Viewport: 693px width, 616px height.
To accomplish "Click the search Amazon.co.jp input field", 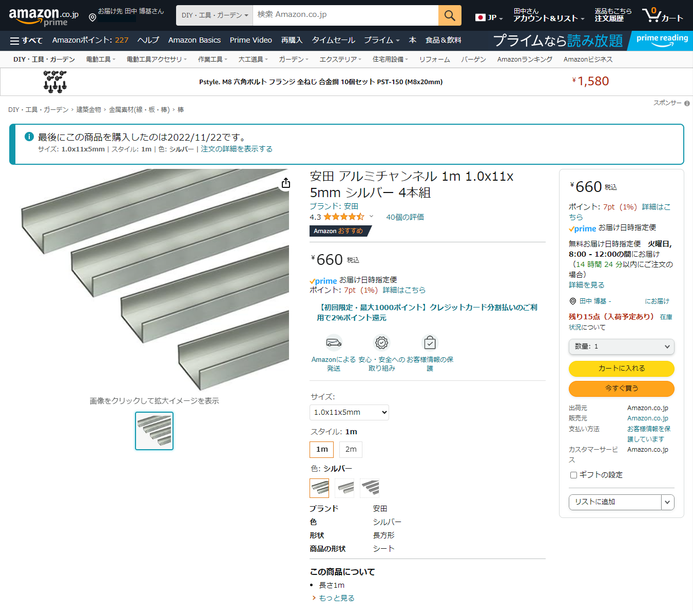I will click(345, 15).
